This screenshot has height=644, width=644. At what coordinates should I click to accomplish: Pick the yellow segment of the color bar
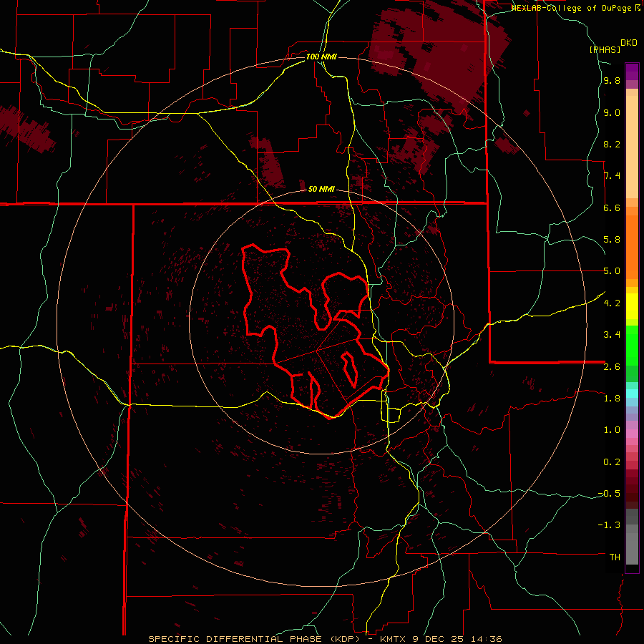(x=632, y=306)
